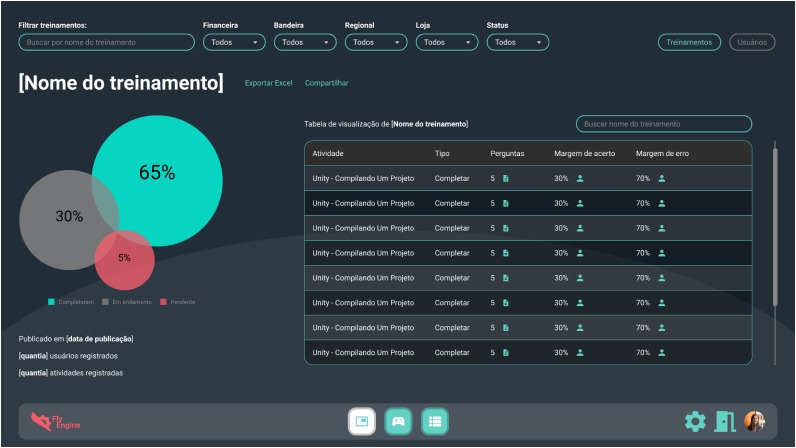This screenshot has height=448, width=796.
Task: Open the Status filter dropdown
Action: 518,42
